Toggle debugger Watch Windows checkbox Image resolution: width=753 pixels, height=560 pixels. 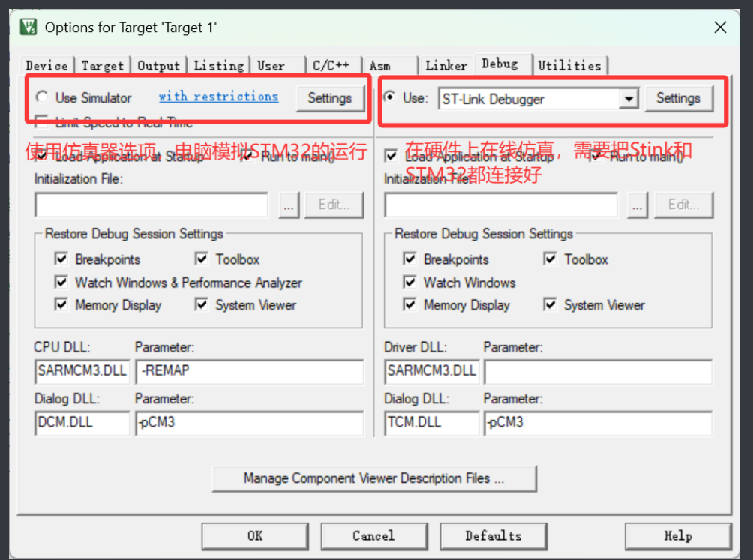point(410,282)
